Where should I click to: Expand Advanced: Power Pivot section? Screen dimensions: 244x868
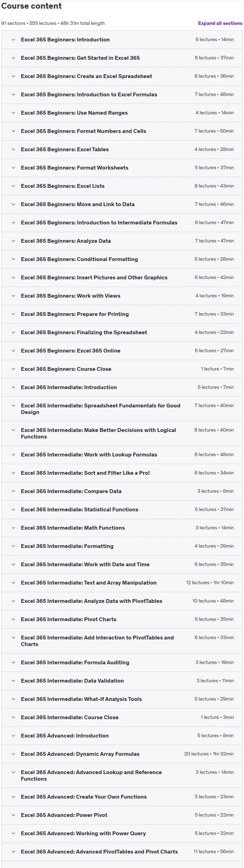[x=122, y=815]
